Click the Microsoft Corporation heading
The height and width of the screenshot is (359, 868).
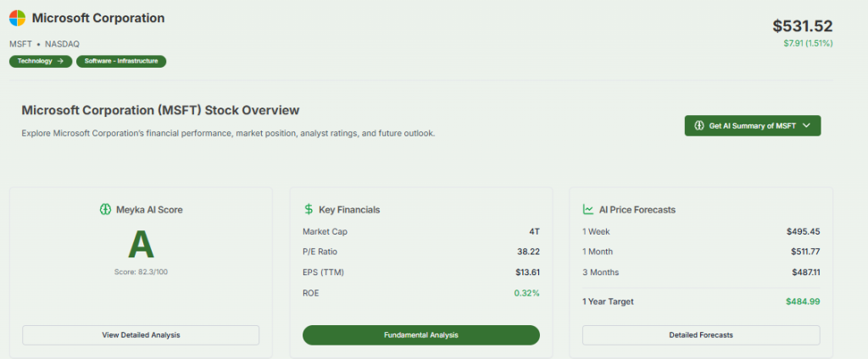[98, 19]
